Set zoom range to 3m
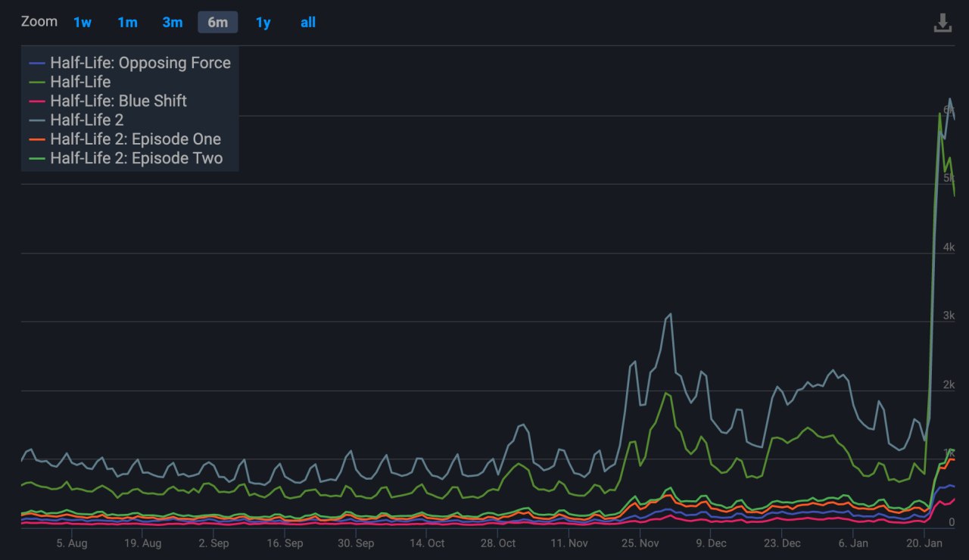The width and height of the screenshot is (969, 560). pos(173,23)
